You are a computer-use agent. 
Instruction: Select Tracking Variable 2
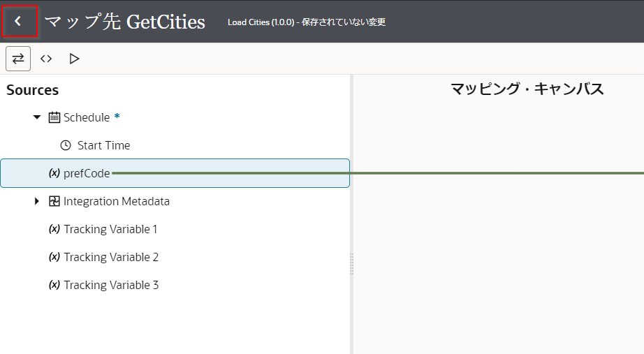(111, 257)
